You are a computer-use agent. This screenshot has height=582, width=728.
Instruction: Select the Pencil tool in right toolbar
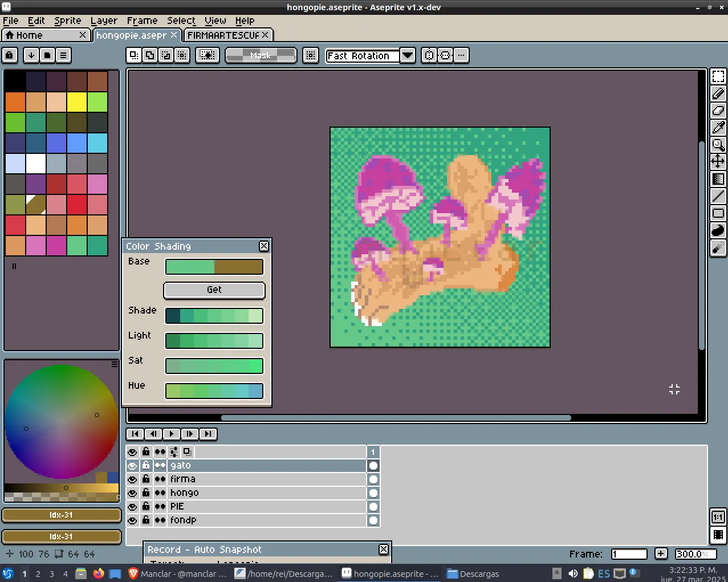[x=718, y=93]
